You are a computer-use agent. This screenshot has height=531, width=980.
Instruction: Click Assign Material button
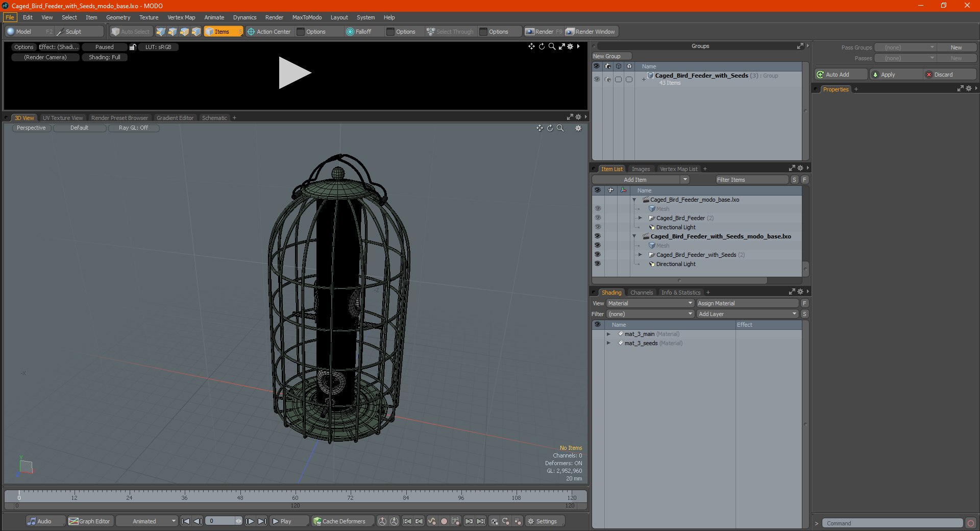tap(747, 303)
